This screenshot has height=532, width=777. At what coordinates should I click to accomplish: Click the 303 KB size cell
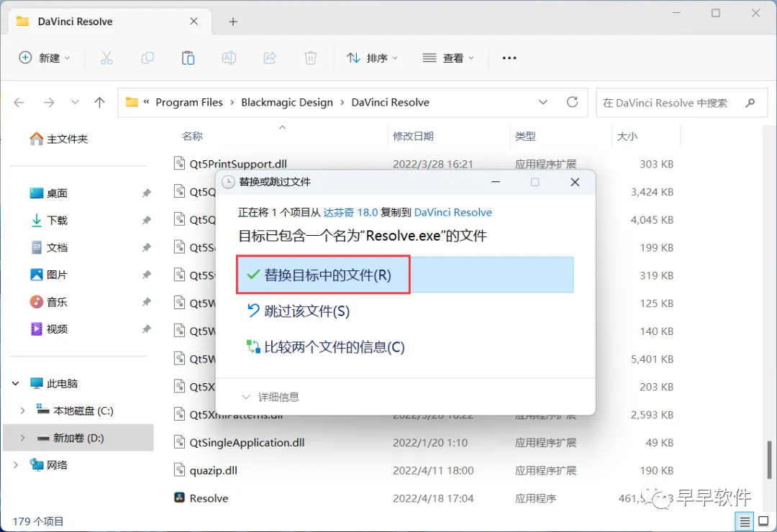tap(656, 164)
